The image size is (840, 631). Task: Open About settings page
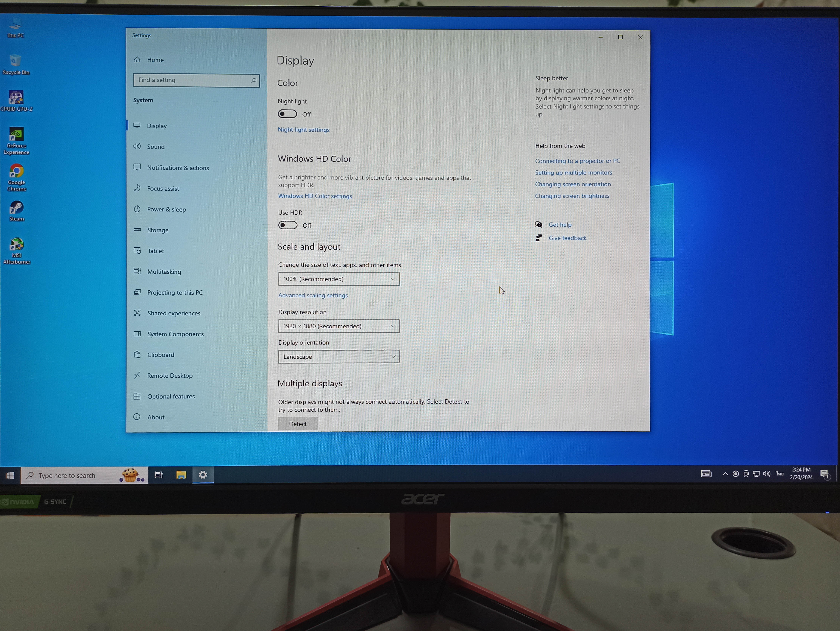click(x=196, y=417)
